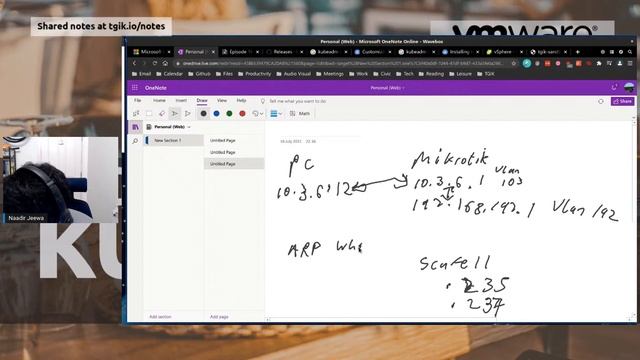This screenshot has width=640, height=360.
Task: Select the second pen tool beside the colors
Action: pos(188,113)
